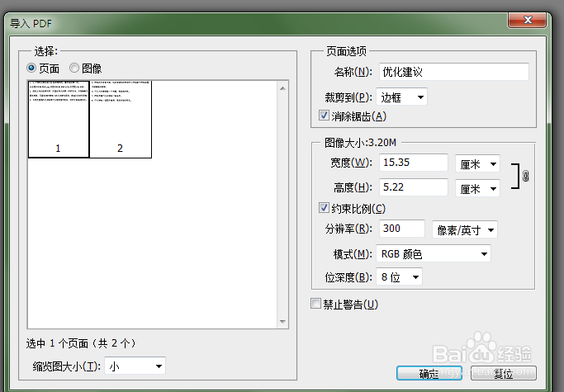This screenshot has width=564, height=392.
Task: Click the chain link constrain icon
Action: (x=525, y=176)
